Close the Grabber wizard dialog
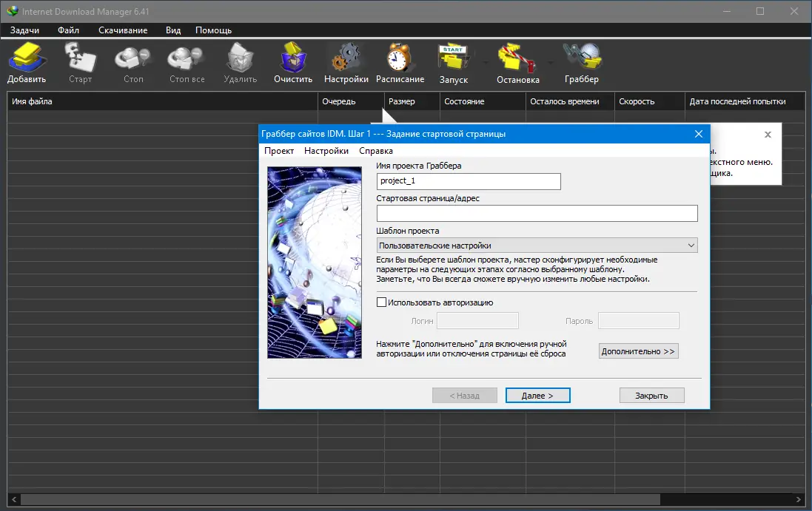This screenshot has height=511, width=812. pos(699,134)
